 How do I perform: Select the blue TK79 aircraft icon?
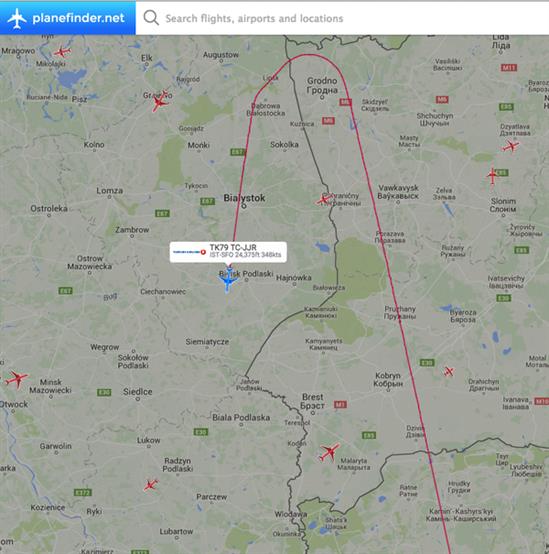point(228,280)
